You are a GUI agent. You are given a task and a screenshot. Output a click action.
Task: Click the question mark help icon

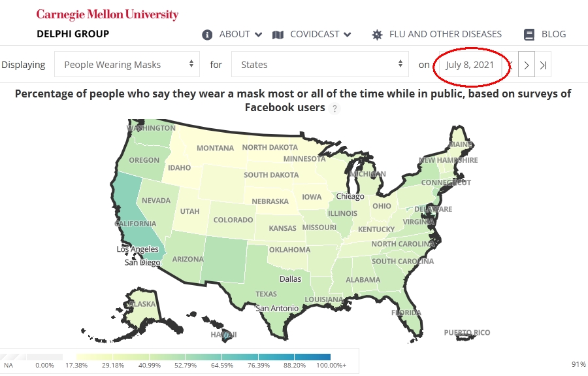coord(335,109)
